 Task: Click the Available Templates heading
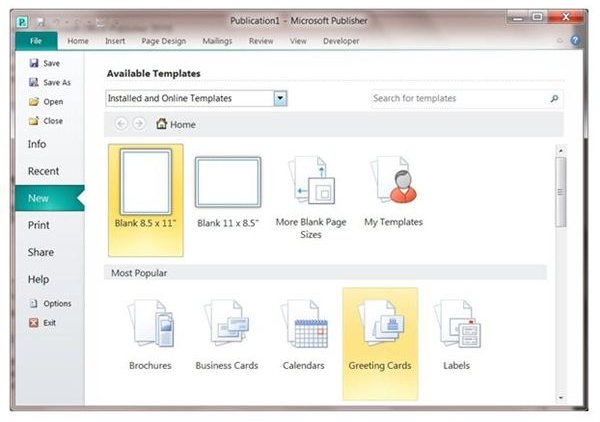point(153,73)
